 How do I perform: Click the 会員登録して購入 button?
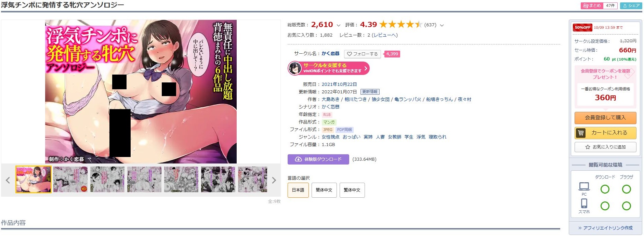pos(605,118)
